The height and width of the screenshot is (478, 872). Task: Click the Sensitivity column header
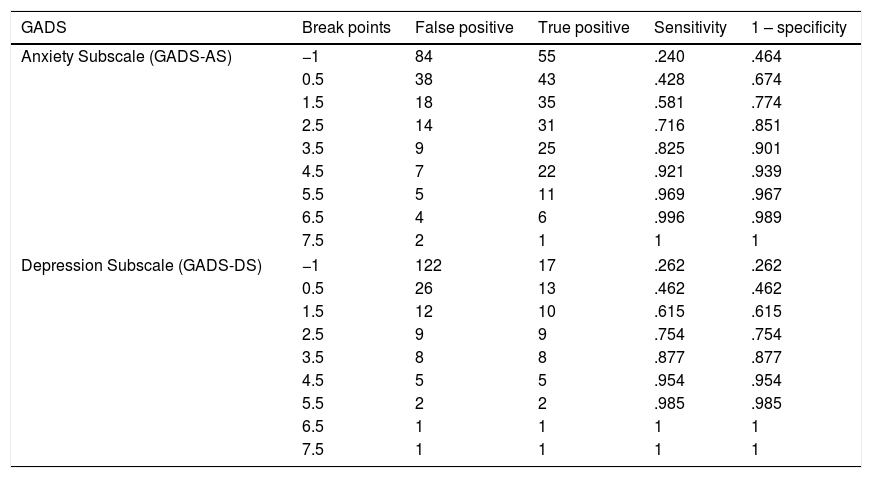690,27
